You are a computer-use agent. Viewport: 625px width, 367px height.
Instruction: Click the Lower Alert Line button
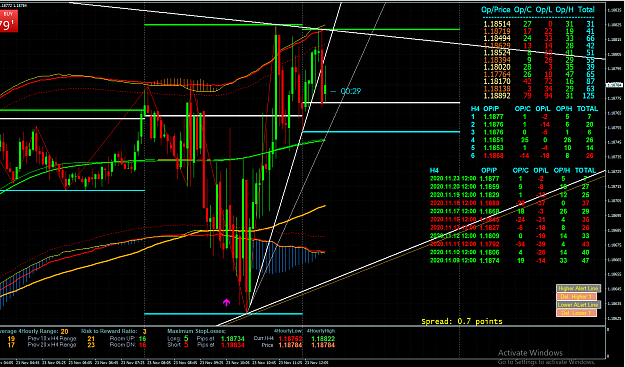[578, 305]
